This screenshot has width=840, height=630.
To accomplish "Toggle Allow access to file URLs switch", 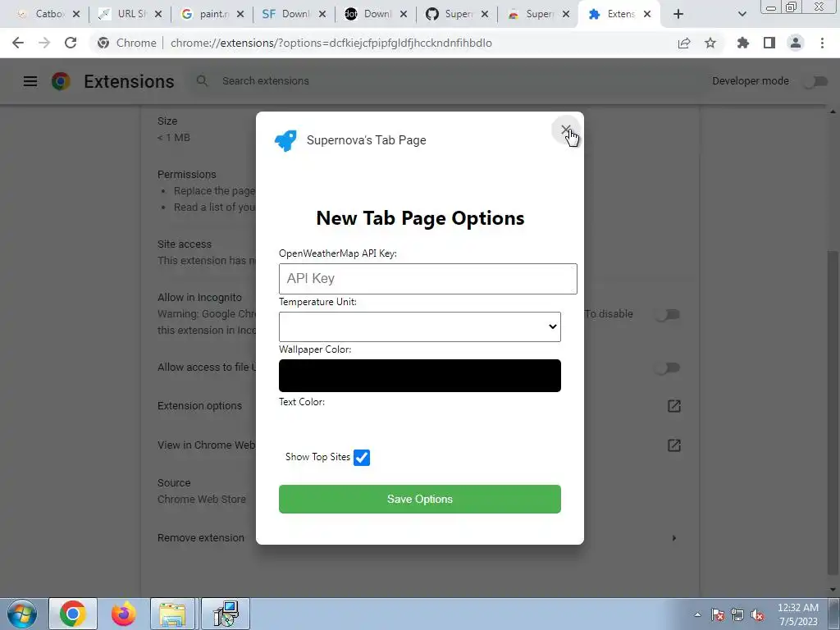I will pyautogui.click(x=668, y=367).
